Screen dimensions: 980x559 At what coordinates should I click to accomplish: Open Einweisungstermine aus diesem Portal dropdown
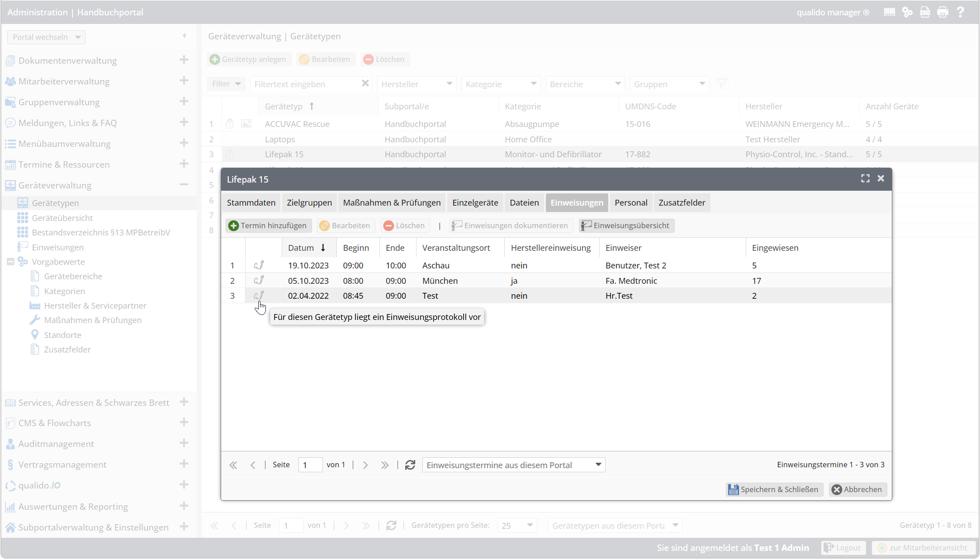(514, 465)
